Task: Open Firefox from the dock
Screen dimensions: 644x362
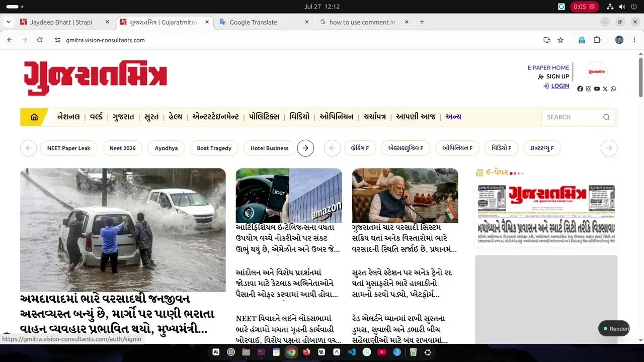Action: (x=306, y=352)
